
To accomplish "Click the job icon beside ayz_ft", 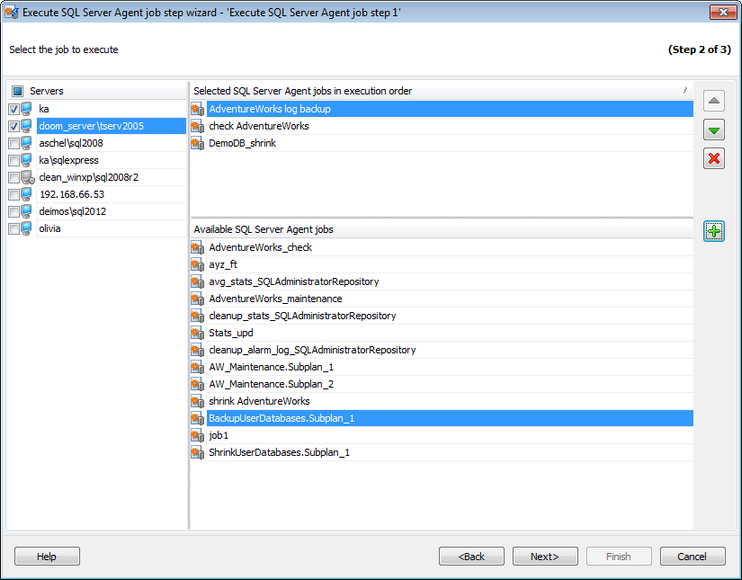I will click(x=198, y=264).
